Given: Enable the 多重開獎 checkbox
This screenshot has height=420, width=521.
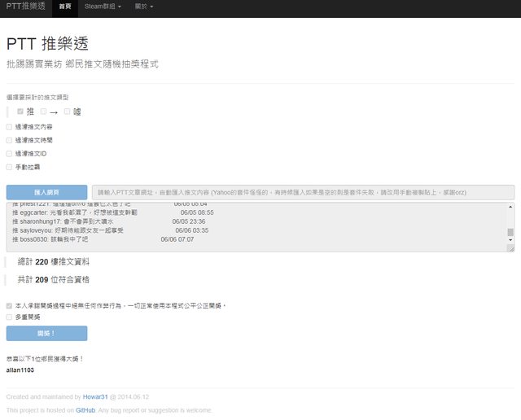Looking at the screenshot, I should (9, 317).
